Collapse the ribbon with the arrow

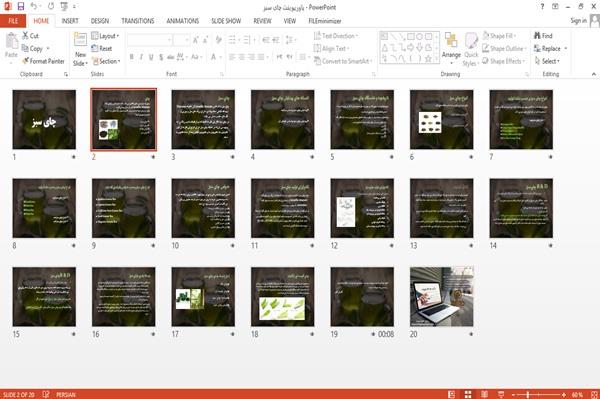click(x=593, y=74)
